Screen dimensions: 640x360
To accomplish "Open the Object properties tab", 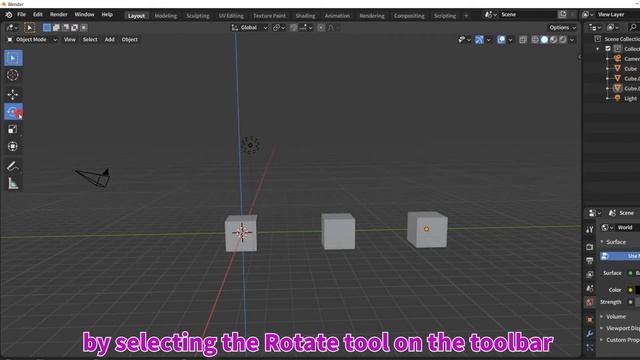I will [x=589, y=320].
